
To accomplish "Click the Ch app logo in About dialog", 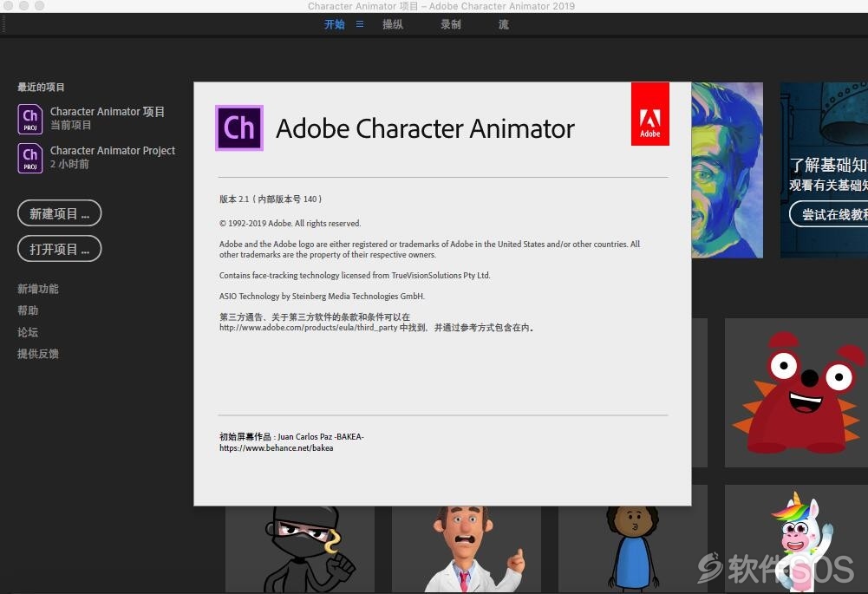I will (x=239, y=127).
